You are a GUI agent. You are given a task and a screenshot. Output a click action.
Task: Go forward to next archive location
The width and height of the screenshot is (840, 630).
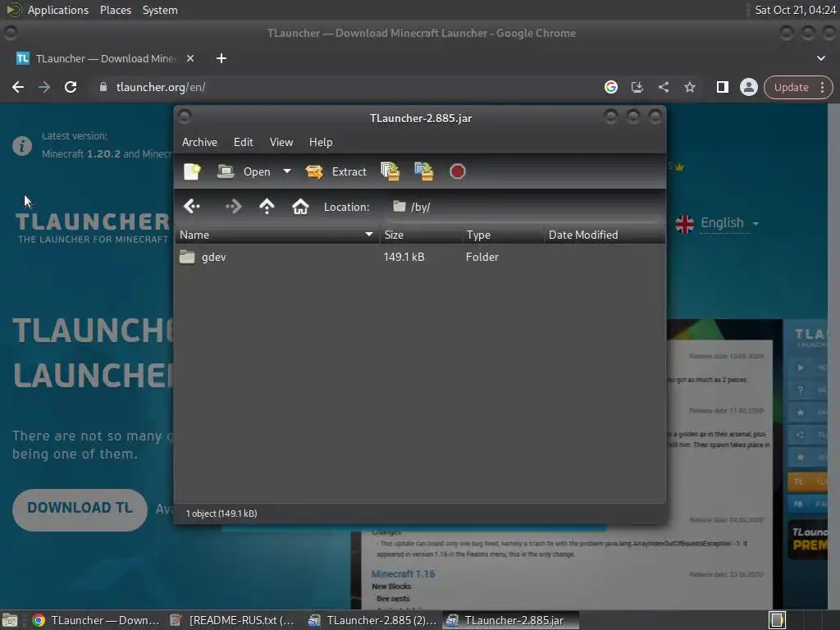pyautogui.click(x=234, y=207)
